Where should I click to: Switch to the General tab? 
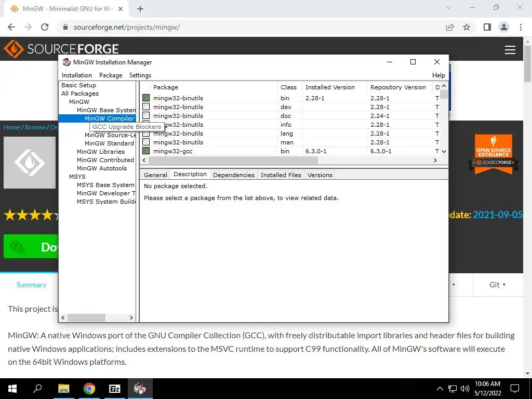point(155,175)
